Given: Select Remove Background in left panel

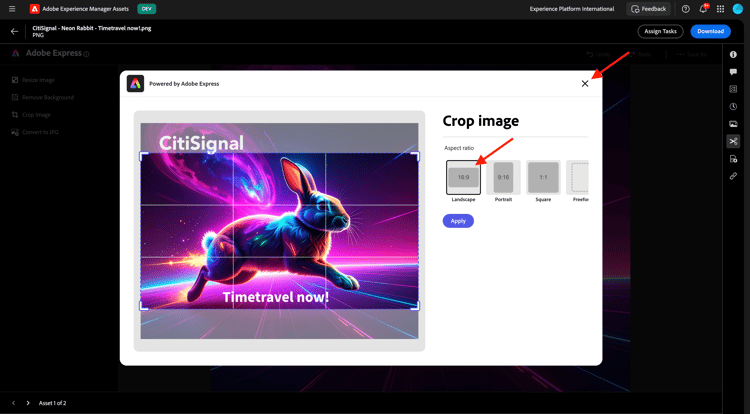Looking at the screenshot, I should (x=43, y=98).
